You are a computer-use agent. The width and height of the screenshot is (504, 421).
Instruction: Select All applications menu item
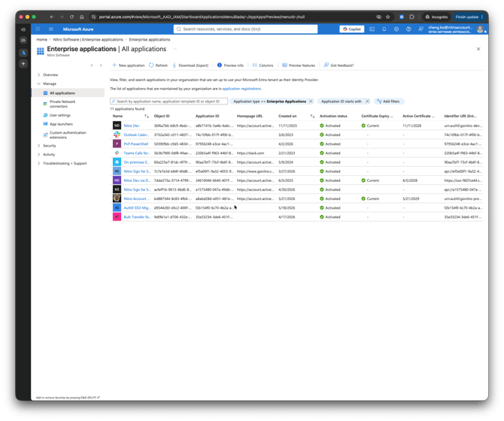coord(68,93)
